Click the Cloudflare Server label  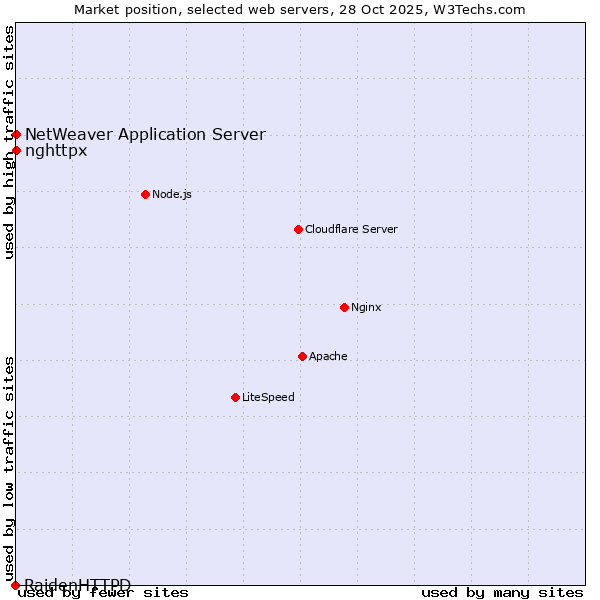click(351, 229)
